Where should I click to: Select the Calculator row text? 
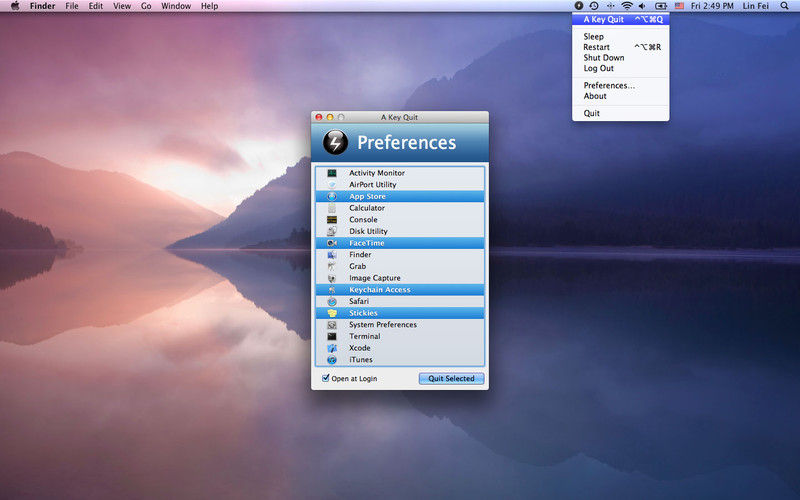pos(367,208)
